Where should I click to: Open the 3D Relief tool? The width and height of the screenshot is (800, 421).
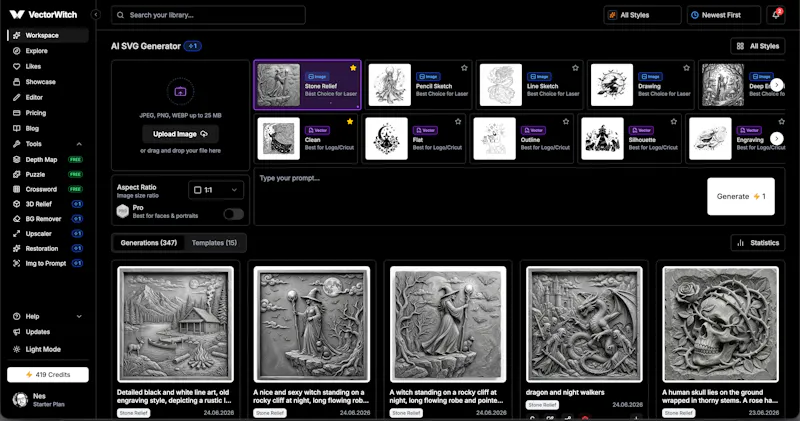(47, 204)
